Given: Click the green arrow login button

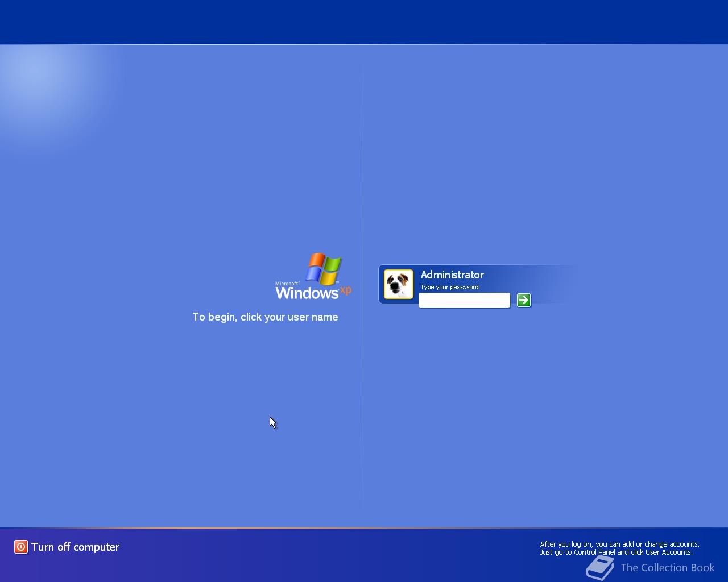Looking at the screenshot, I should [524, 300].
